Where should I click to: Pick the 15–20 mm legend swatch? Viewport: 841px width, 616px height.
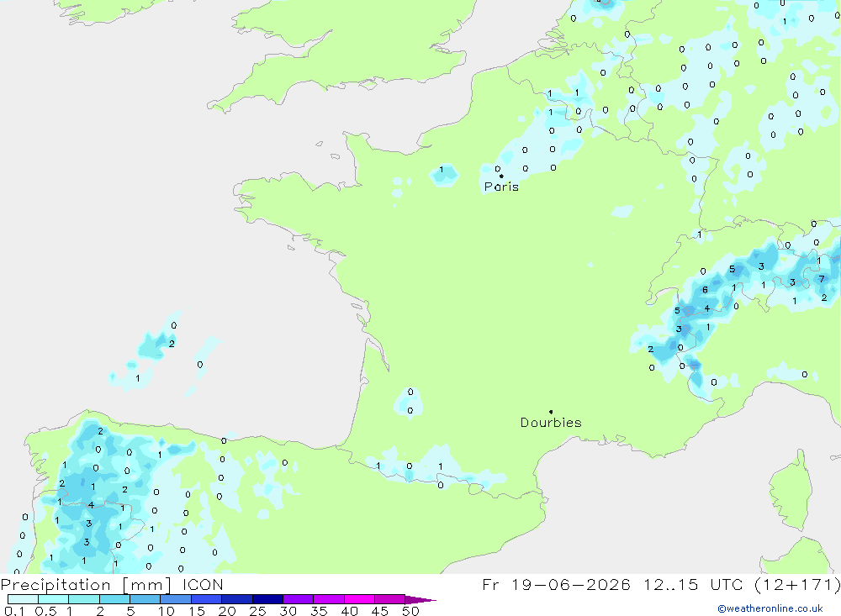[207, 599]
